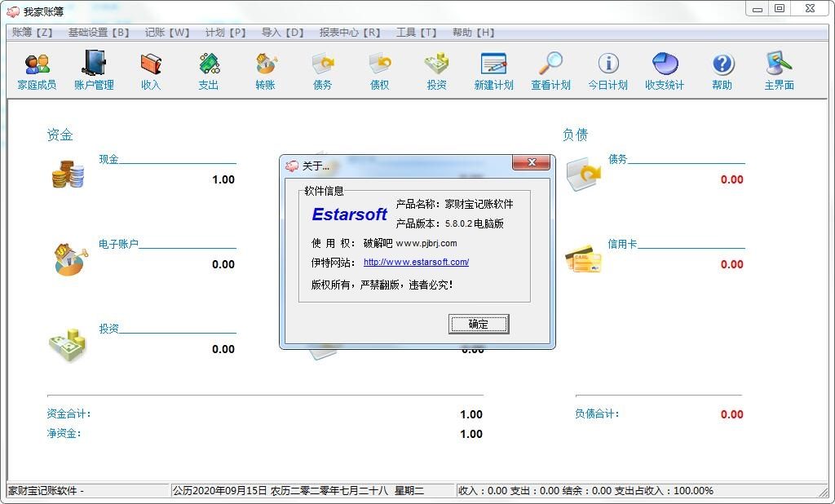The width and height of the screenshot is (835, 504).
Task: Open 查看计划 view plans magnifier
Action: pos(550,72)
